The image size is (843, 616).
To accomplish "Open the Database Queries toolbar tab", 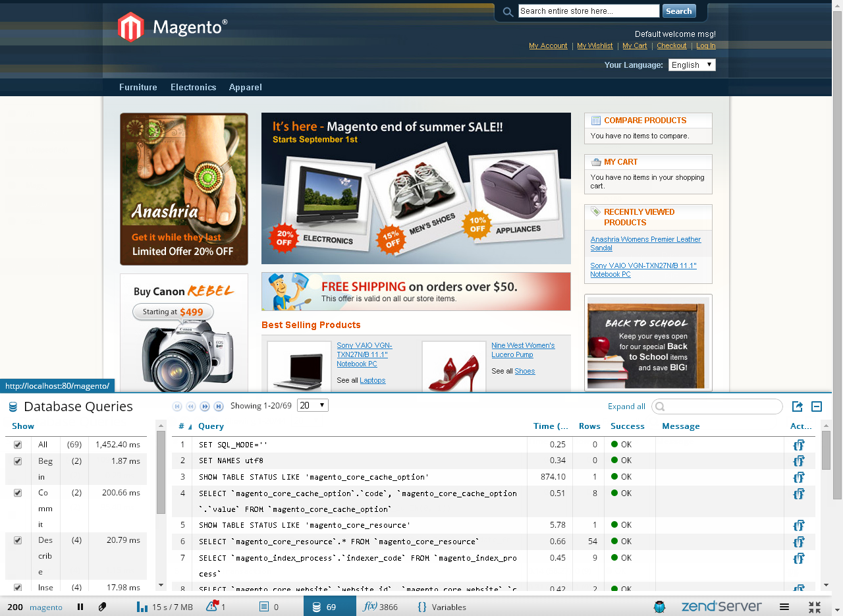I will coord(325,607).
